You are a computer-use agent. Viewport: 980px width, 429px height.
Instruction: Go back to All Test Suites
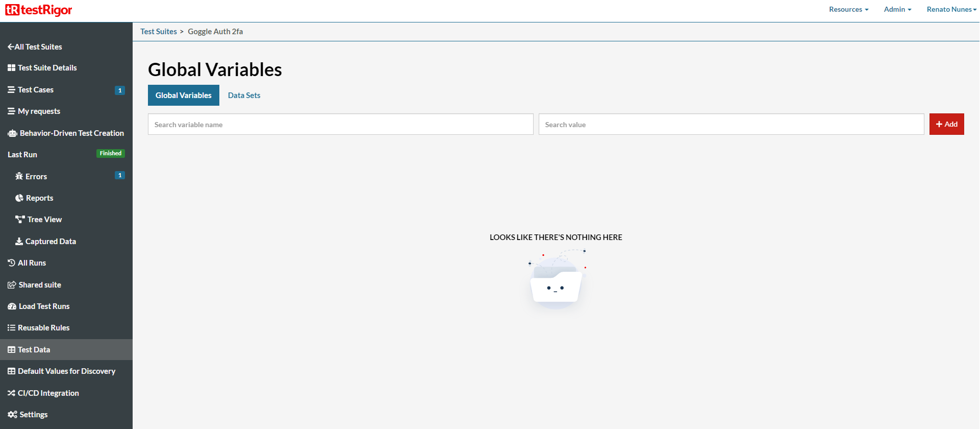click(x=35, y=47)
